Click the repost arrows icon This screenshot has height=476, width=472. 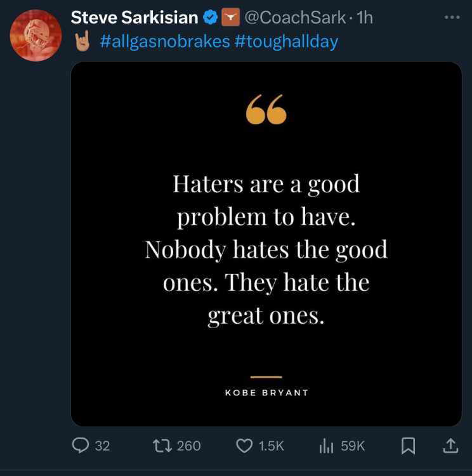coord(162,446)
